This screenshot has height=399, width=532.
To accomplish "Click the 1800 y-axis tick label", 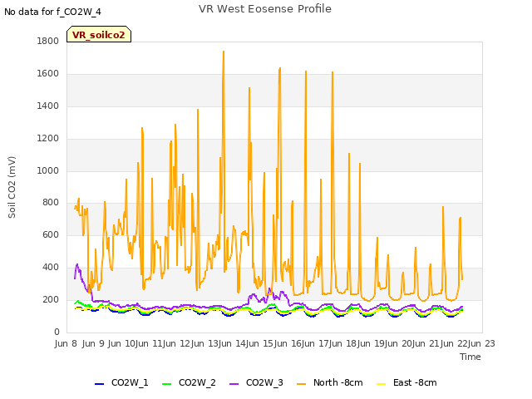I will click(x=48, y=41).
